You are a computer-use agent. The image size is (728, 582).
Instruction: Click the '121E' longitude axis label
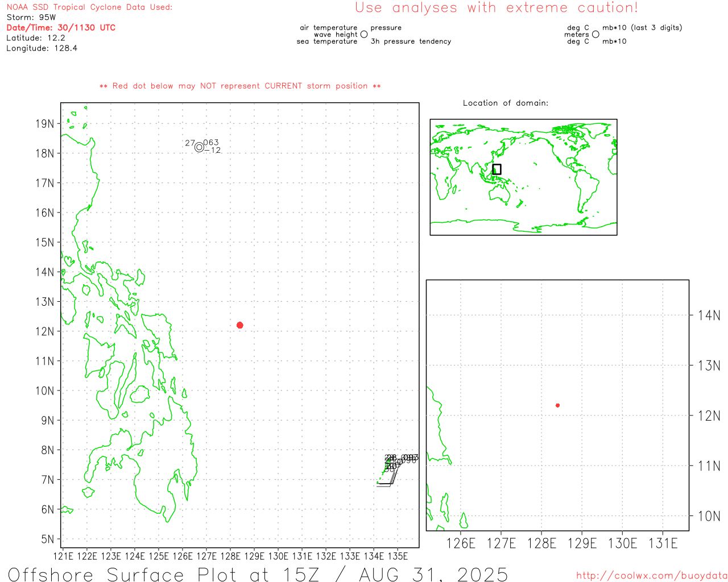(x=63, y=556)
